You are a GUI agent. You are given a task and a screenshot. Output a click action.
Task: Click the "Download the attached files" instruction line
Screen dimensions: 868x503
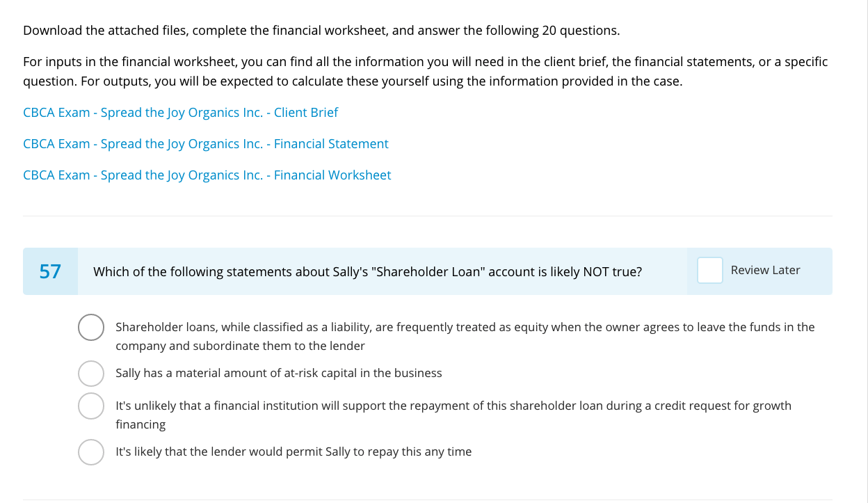click(x=321, y=31)
